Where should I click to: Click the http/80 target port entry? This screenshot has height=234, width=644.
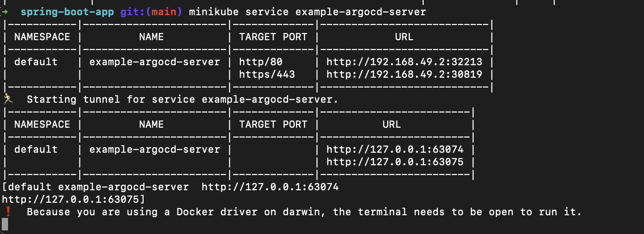(x=261, y=62)
